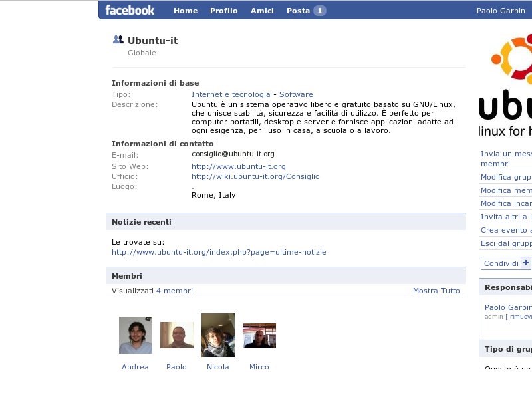Click the Membri section header
Viewport: 532px width, 399px height.
286,275
